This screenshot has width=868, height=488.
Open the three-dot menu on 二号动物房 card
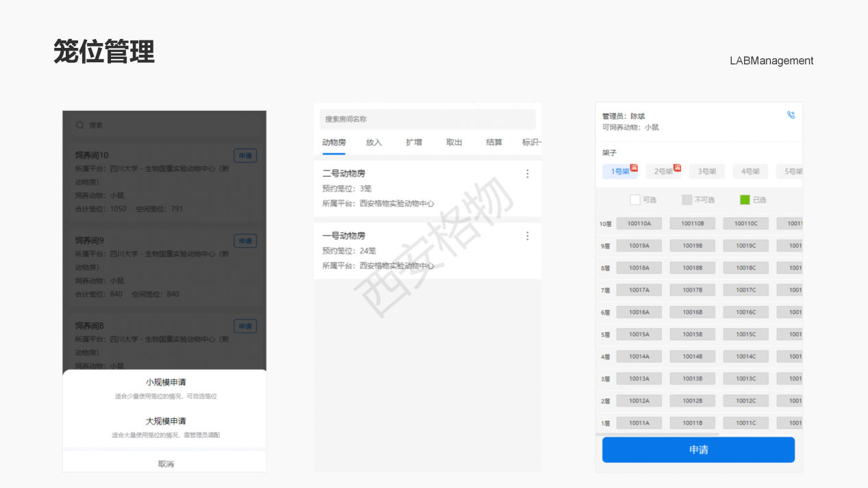pyautogui.click(x=527, y=174)
